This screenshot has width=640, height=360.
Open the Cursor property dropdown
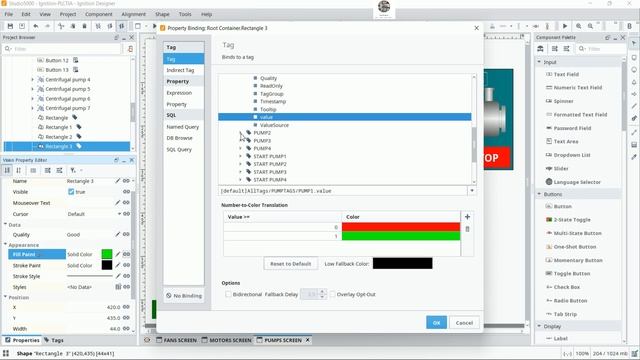pos(119,214)
